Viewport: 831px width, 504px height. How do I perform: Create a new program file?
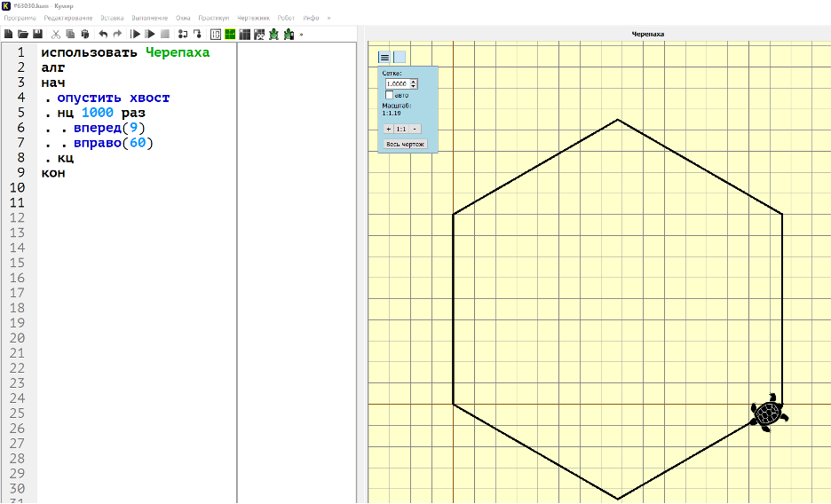point(9,34)
